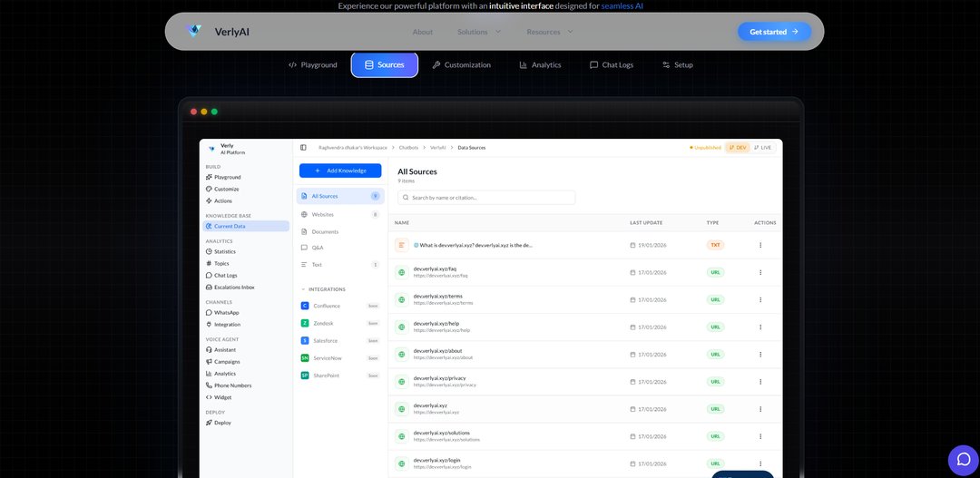Image resolution: width=980 pixels, height=478 pixels.
Task: Click the text file icon in first row
Action: tap(402, 245)
